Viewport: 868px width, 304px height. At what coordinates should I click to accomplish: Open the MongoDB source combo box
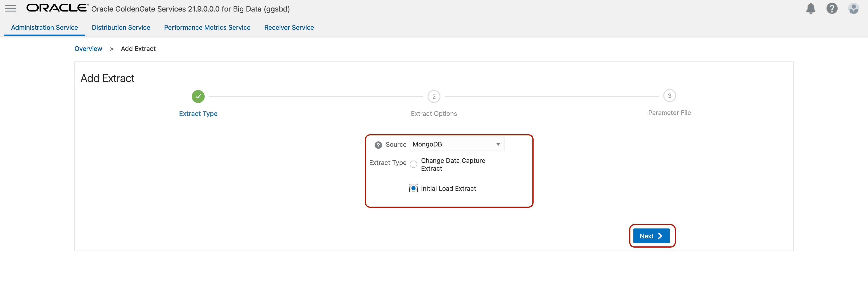point(452,144)
